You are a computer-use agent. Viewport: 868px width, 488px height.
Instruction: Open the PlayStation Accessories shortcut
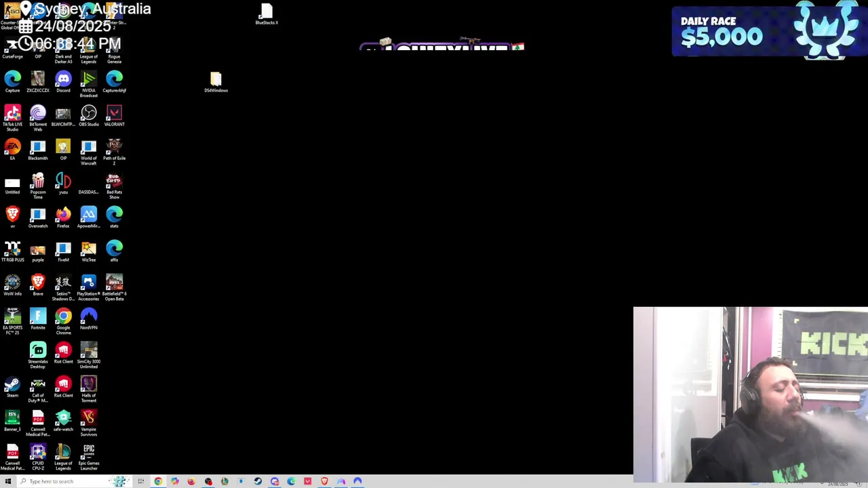[89, 287]
